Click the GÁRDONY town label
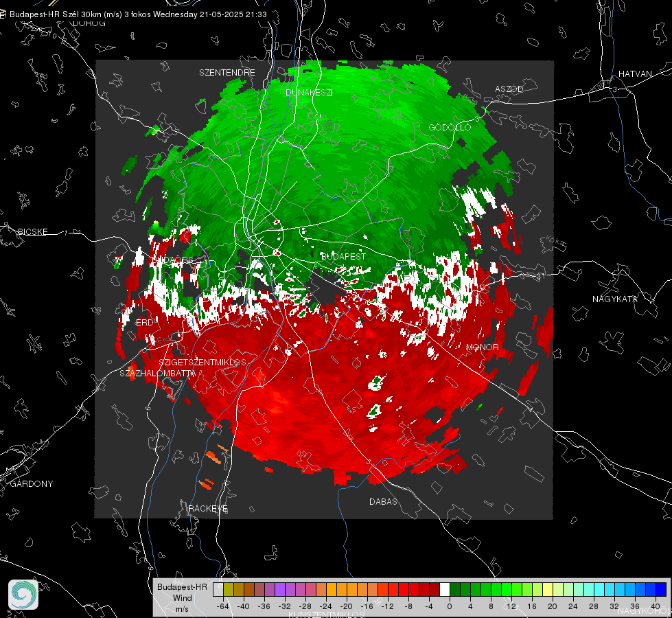The image size is (672, 618). [32, 483]
